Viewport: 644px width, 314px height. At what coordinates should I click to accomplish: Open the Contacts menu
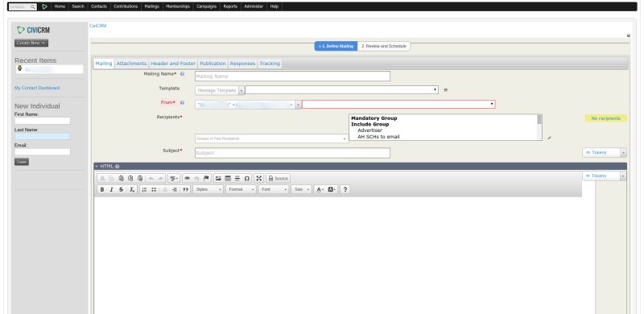[x=98, y=6]
